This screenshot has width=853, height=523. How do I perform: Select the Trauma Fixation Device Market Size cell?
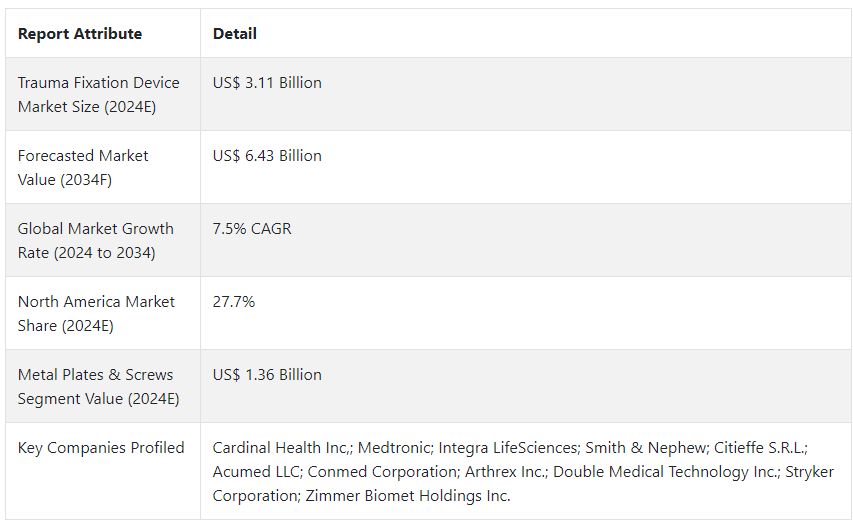103,94
